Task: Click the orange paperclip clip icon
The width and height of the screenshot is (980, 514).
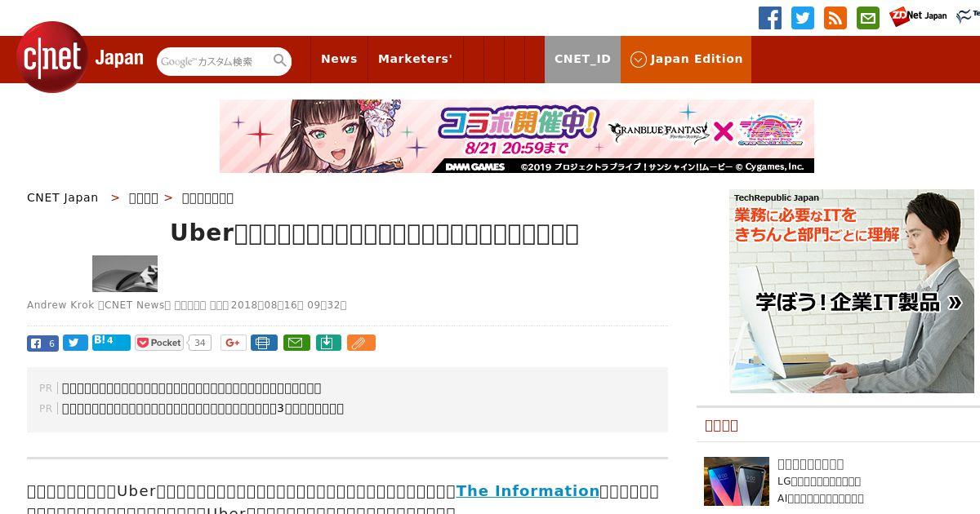Action: tap(361, 343)
